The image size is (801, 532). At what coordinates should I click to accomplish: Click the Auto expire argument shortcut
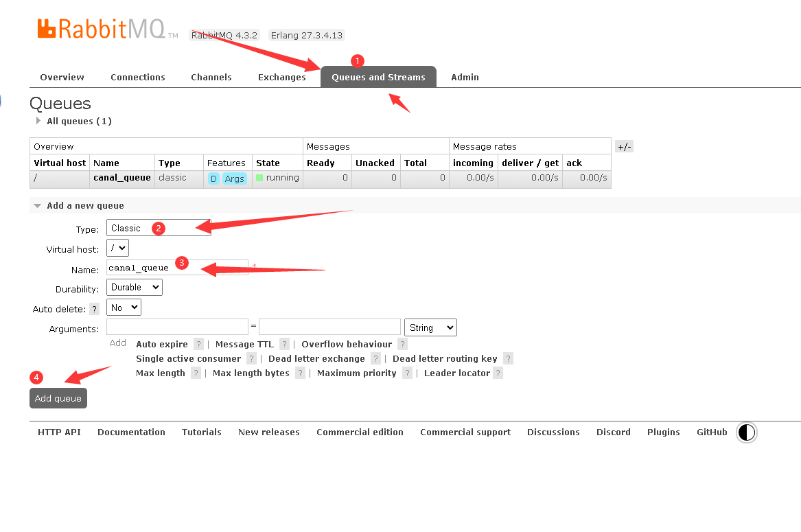pyautogui.click(x=162, y=345)
